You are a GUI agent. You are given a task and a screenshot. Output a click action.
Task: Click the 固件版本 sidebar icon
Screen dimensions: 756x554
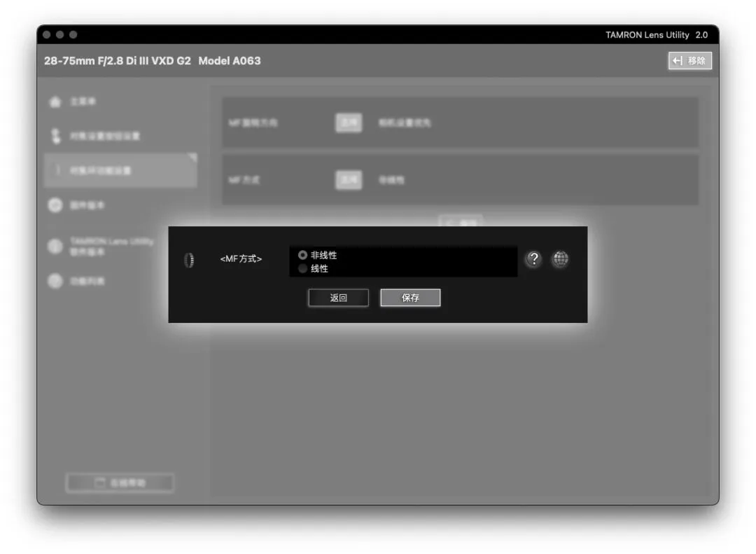click(55, 205)
